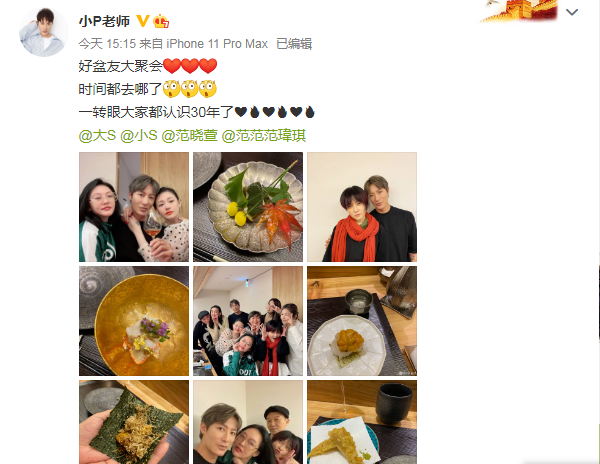Click the Great Wall banner decoration
The height and width of the screenshot is (464, 600).
click(x=519, y=11)
